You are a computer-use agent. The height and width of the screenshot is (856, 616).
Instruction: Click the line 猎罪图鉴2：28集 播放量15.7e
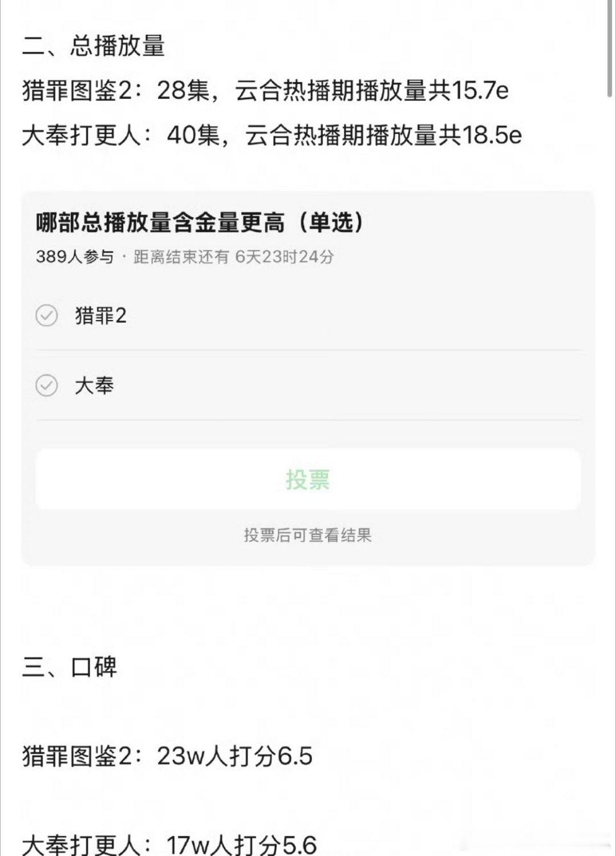(265, 91)
